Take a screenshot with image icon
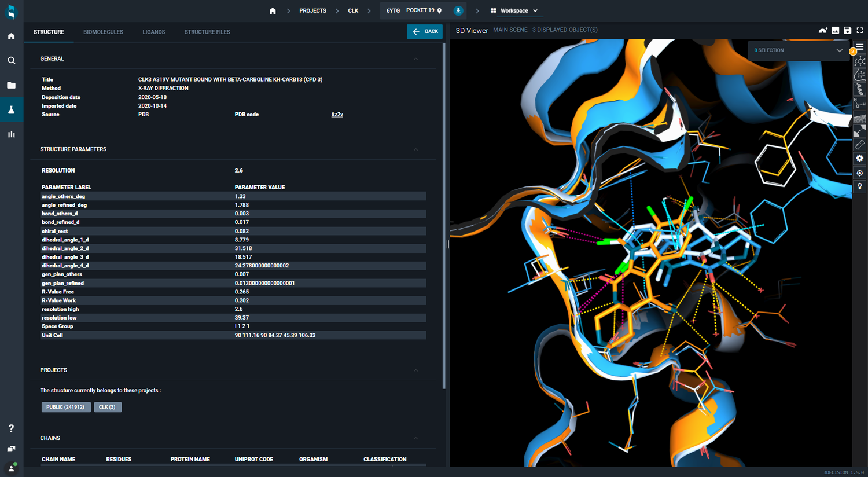This screenshot has height=477, width=868. pos(835,30)
